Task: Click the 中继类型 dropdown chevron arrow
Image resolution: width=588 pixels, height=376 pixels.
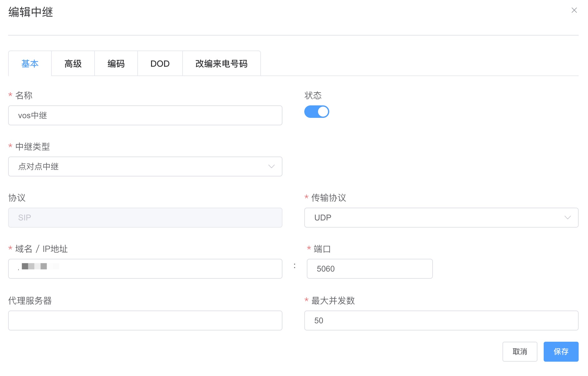Action: (271, 166)
